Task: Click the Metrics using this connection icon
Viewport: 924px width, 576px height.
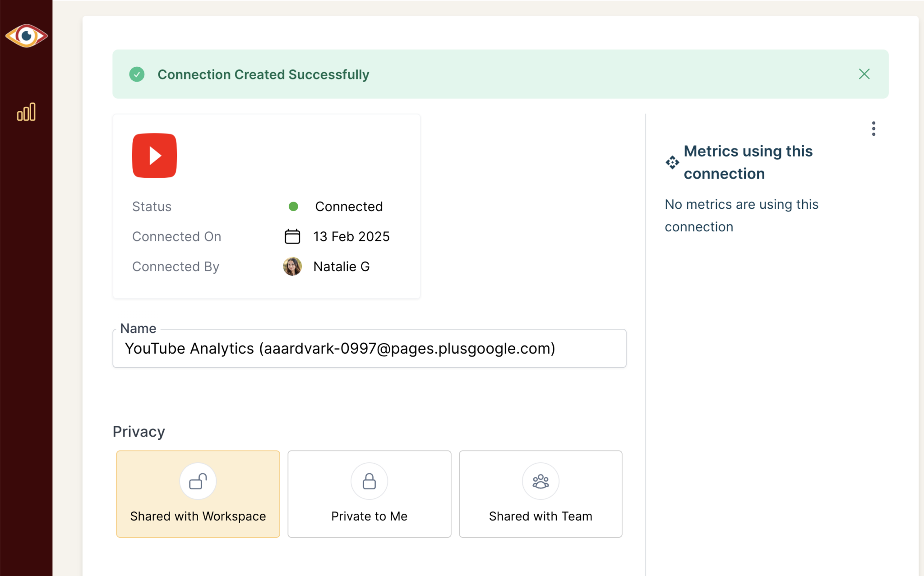Action: tap(672, 163)
